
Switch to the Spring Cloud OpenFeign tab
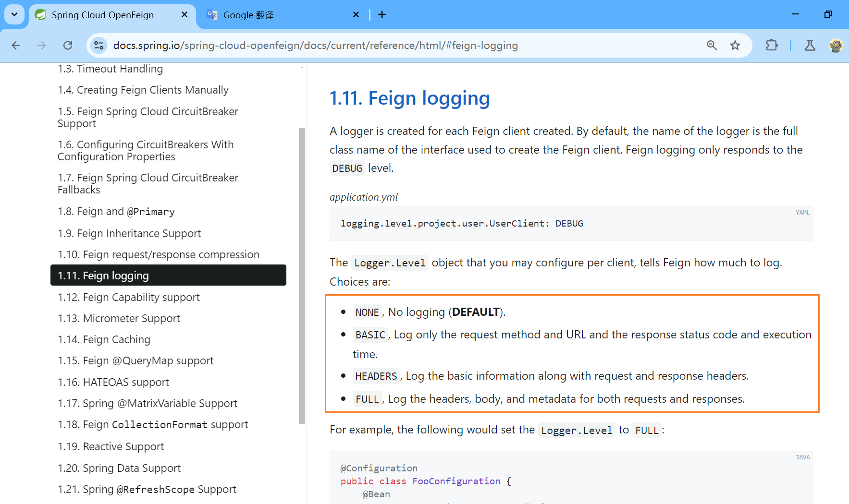point(112,15)
